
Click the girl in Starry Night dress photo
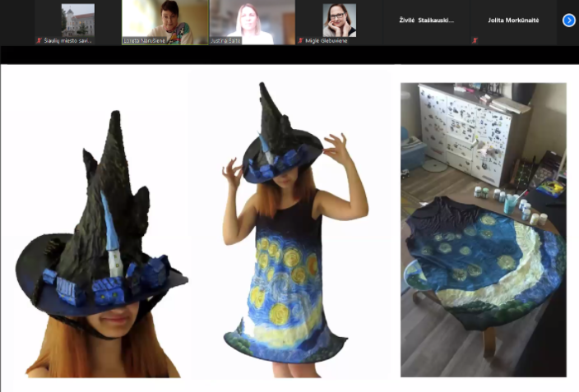294,229
